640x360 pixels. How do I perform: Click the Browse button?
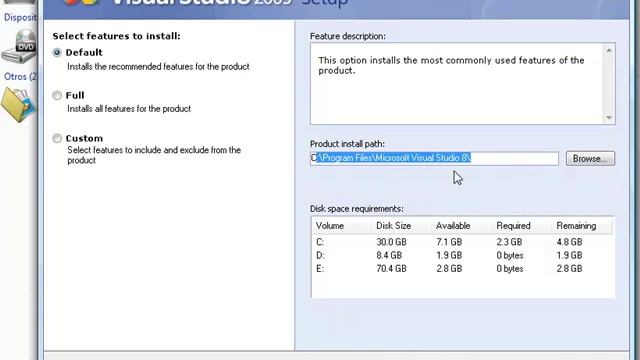point(590,158)
